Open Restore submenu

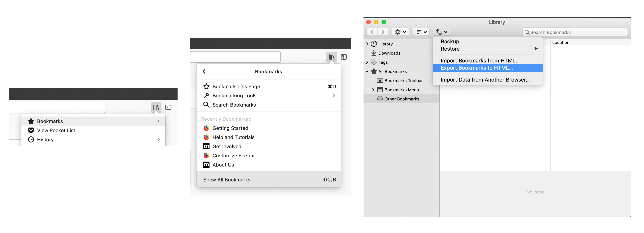[488, 49]
